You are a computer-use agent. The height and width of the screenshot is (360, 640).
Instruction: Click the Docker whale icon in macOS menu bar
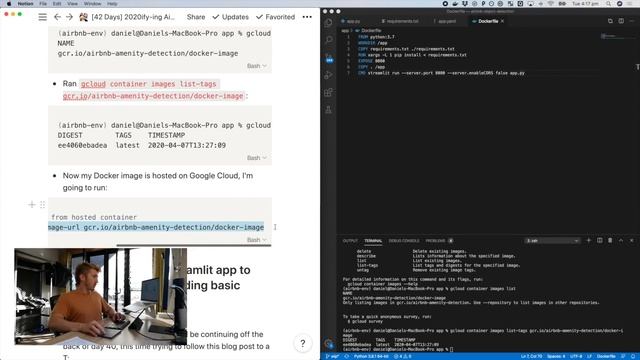pyautogui.click(x=455, y=4)
